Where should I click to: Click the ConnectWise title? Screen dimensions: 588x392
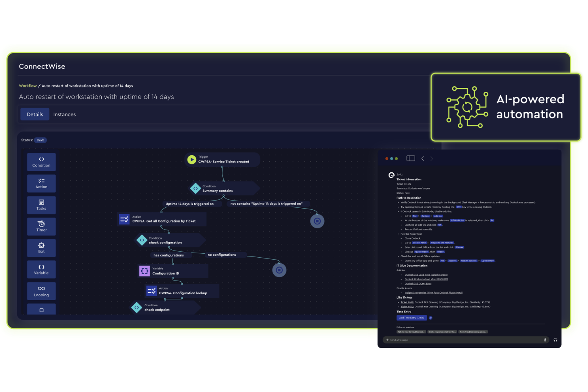click(x=42, y=66)
